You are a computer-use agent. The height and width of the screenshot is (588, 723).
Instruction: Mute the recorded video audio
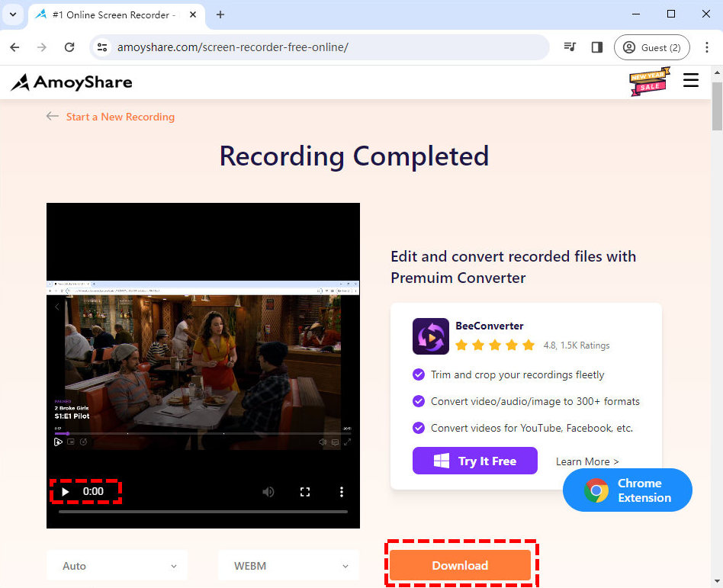(x=268, y=492)
